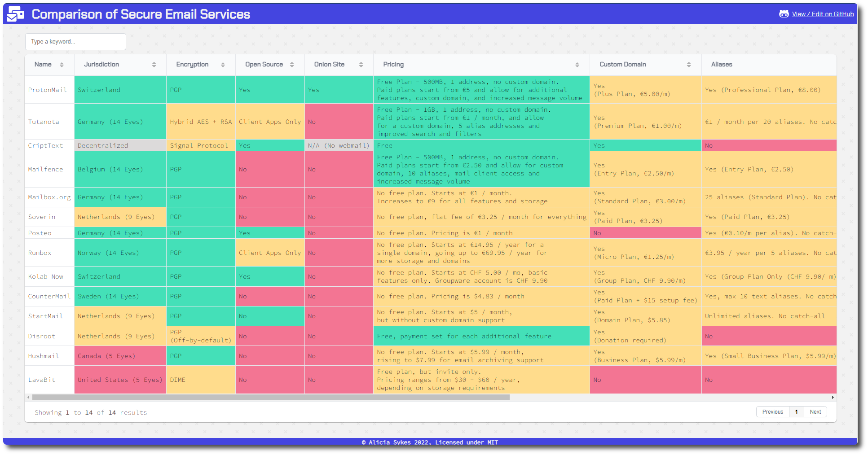This screenshot has width=868, height=455.
Task: Focus the keyword search field
Action: click(75, 42)
